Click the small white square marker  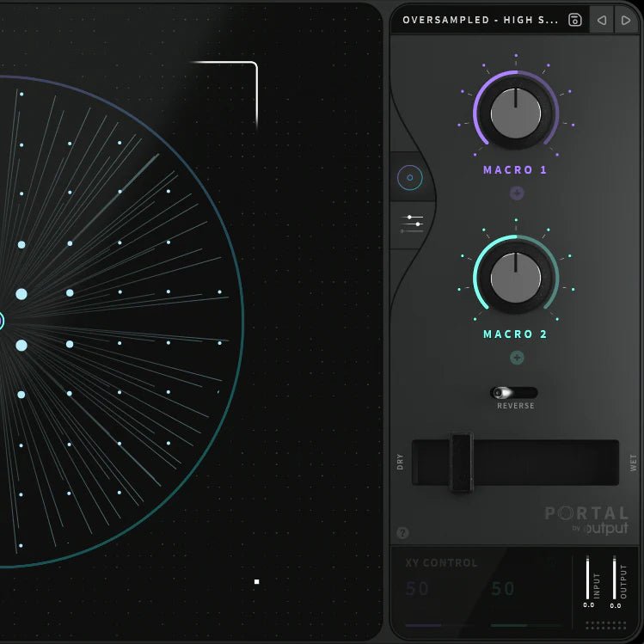[x=257, y=581]
